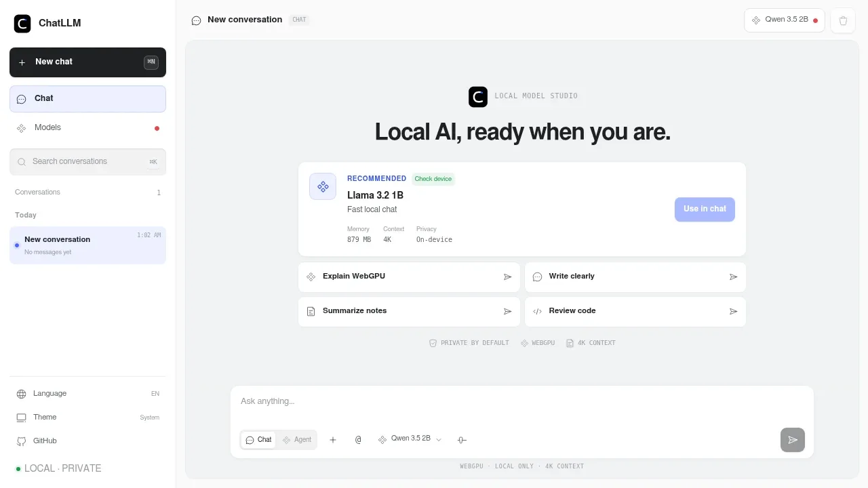Expand the Qwen 3.5 2B dropdown in composer
The width and height of the screenshot is (868, 488).
tap(410, 439)
